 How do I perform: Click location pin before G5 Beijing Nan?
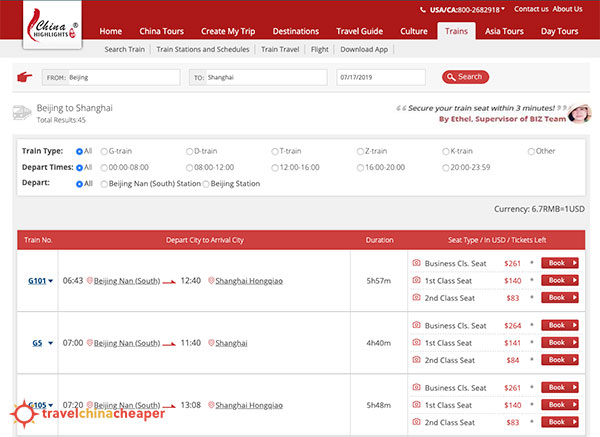point(90,343)
